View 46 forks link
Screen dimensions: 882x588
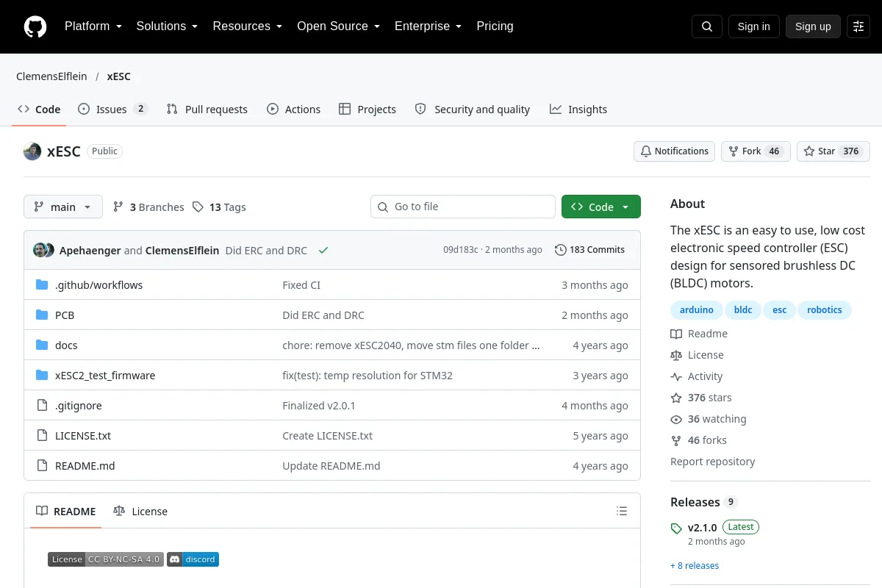(x=699, y=440)
